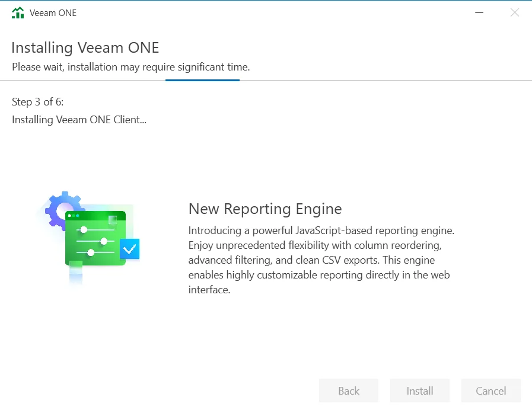
Task: Click the "Installing Veeam ONE" heading
Action: click(85, 47)
